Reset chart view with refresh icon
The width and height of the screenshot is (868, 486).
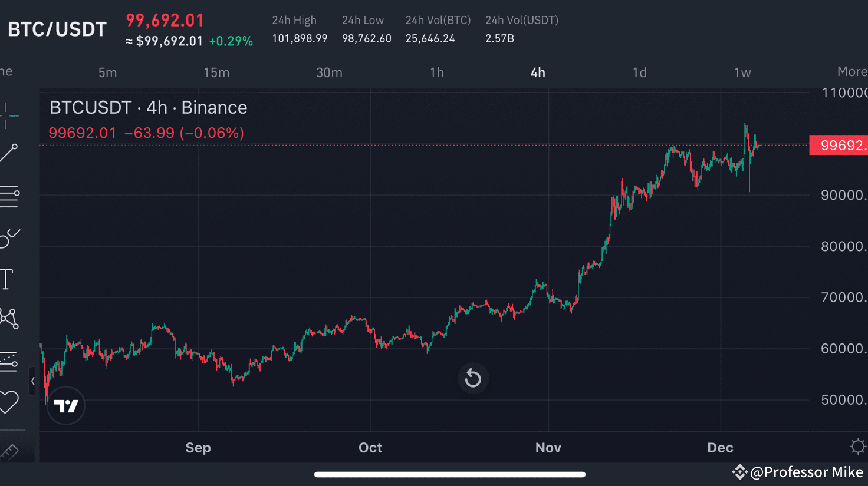473,378
